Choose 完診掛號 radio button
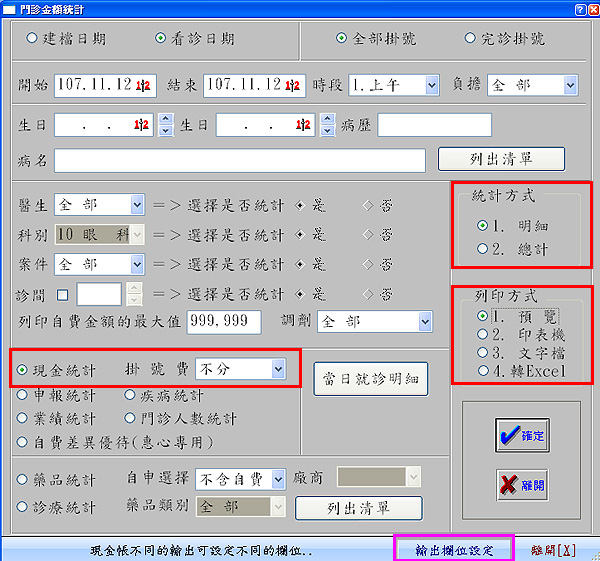The width and height of the screenshot is (600, 561). point(470,39)
